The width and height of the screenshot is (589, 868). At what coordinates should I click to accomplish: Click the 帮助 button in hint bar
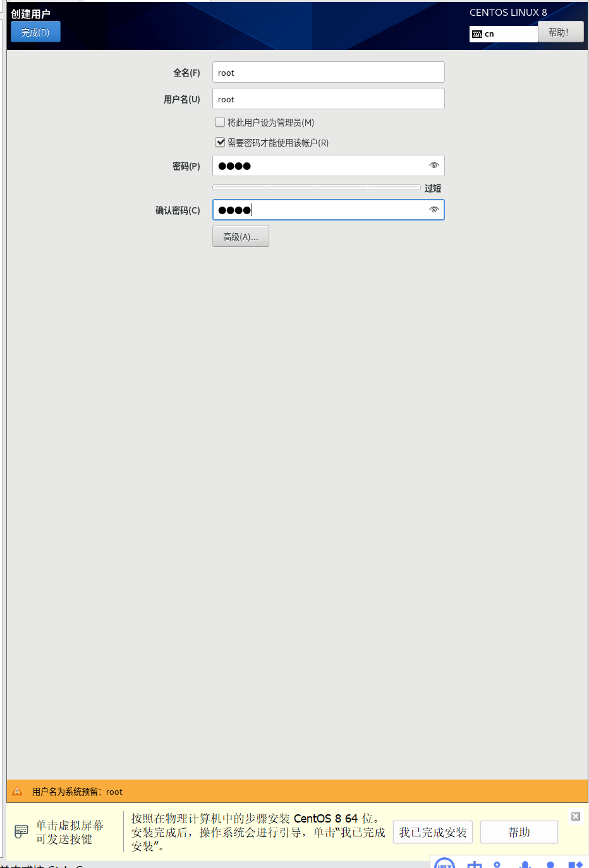click(x=519, y=832)
